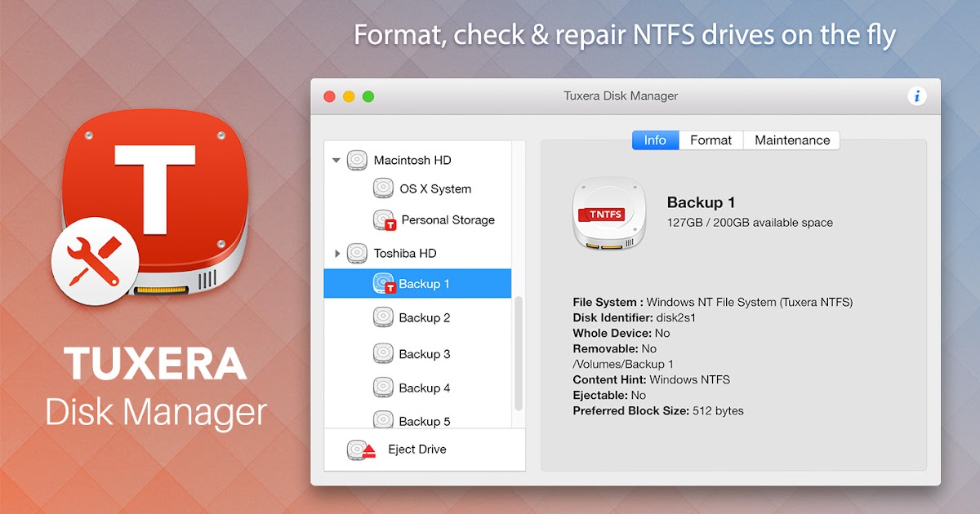Click the Whole Device: No line

pyautogui.click(x=621, y=333)
